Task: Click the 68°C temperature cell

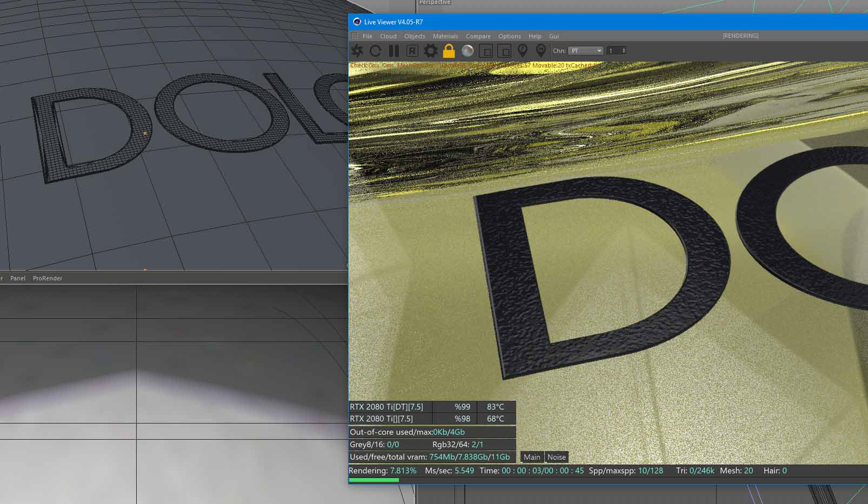Action: [x=496, y=419]
